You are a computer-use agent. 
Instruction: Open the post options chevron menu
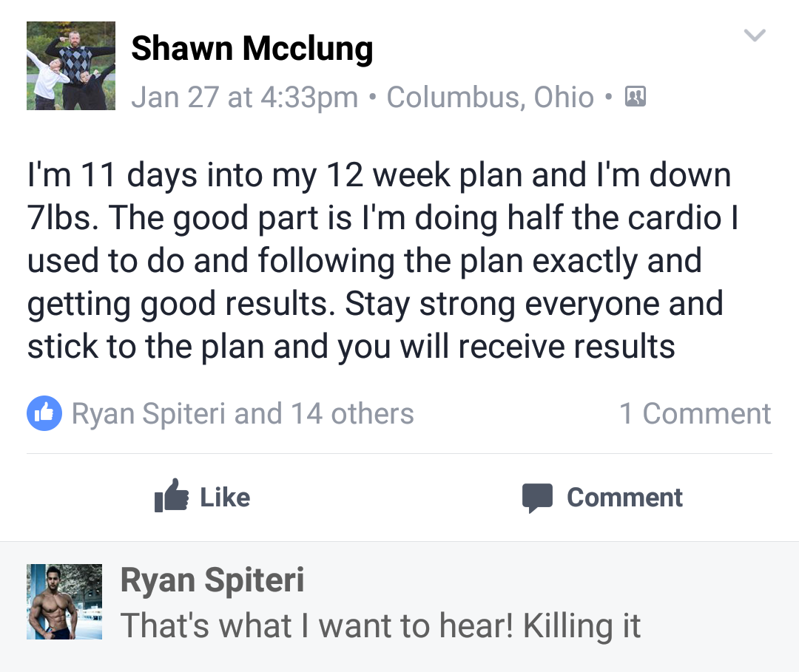754,35
